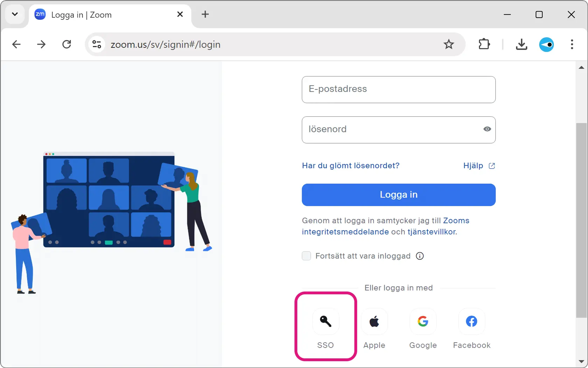Reload the page

click(x=67, y=44)
